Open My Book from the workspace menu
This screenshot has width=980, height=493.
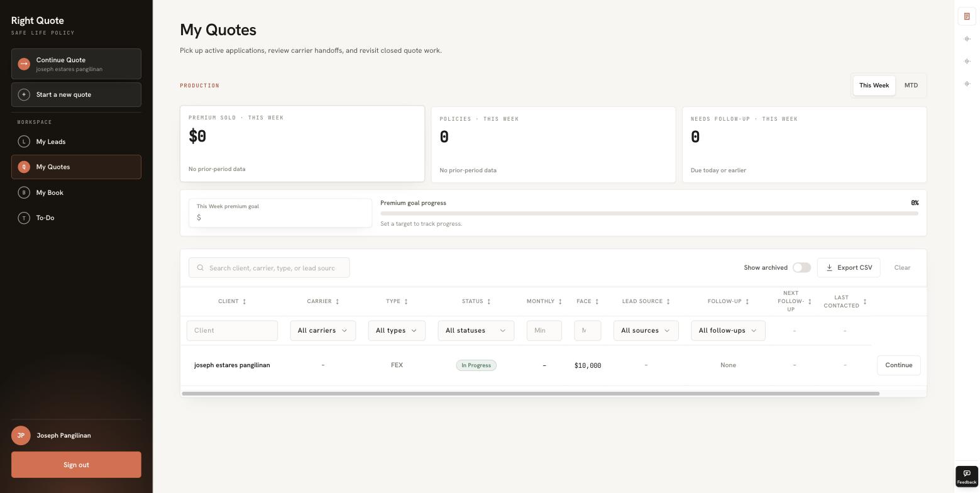coord(76,192)
